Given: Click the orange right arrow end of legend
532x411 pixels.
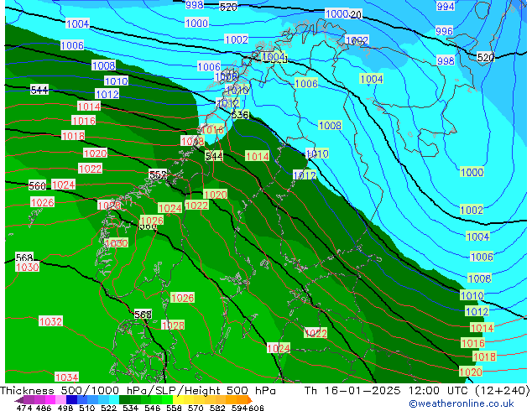Looking at the screenshot, I should coord(250,399).
